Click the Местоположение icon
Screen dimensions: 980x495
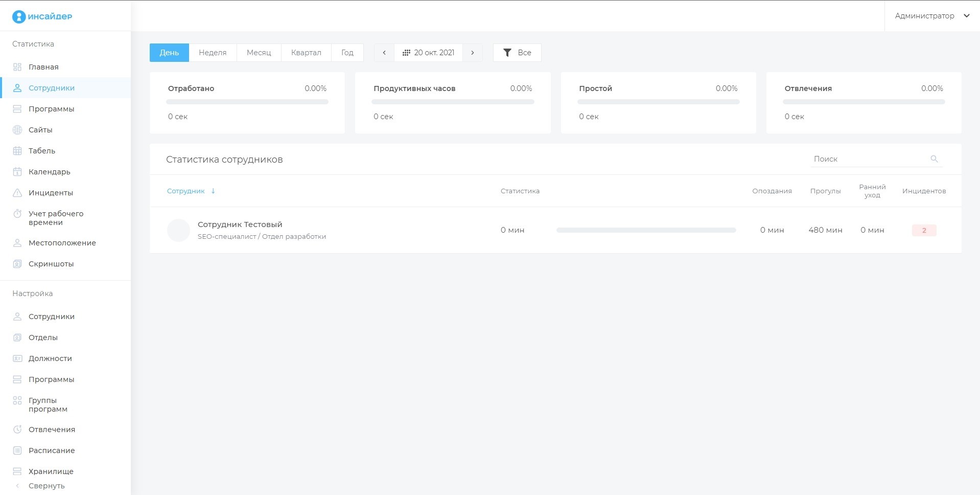coord(17,243)
